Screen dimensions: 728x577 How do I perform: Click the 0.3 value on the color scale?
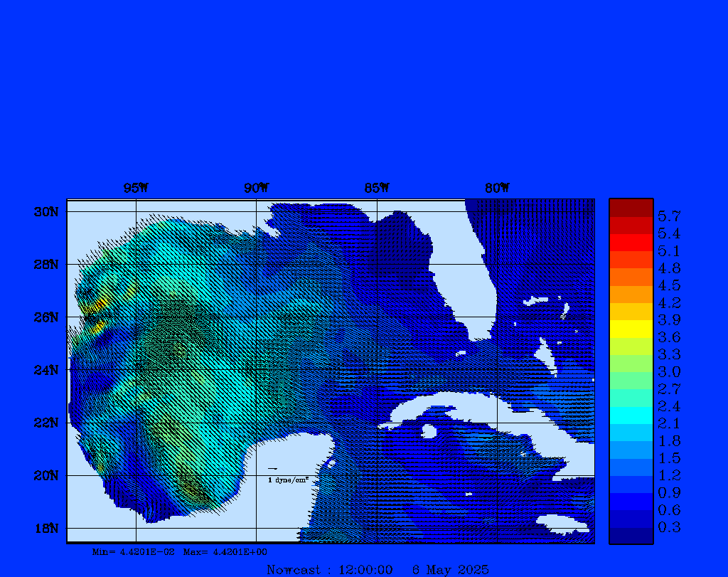669,527
